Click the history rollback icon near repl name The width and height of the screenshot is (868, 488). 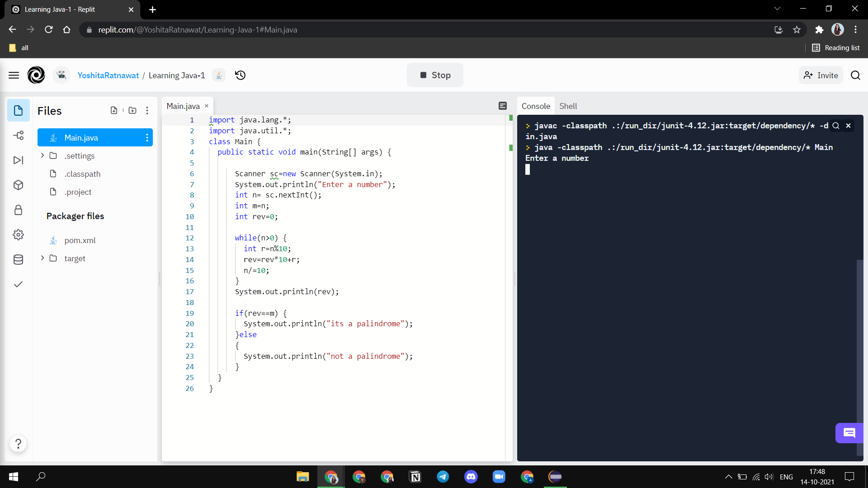click(x=240, y=75)
